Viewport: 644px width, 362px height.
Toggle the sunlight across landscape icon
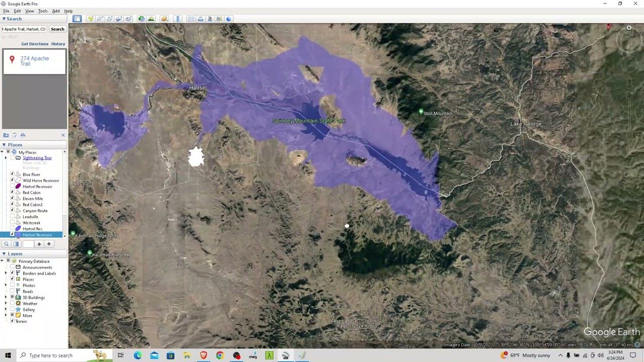click(151, 19)
